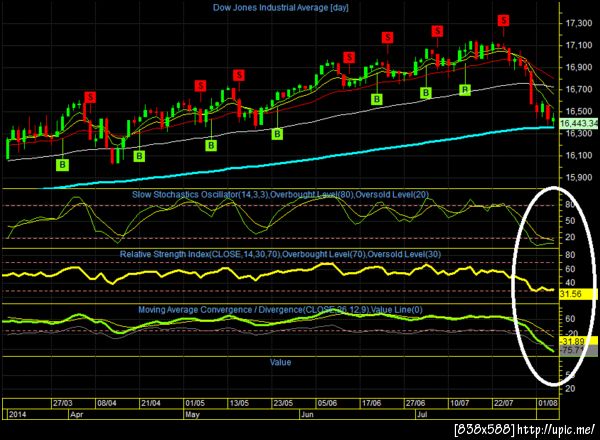Click the Sell marker right after 01/05

(x=200, y=86)
